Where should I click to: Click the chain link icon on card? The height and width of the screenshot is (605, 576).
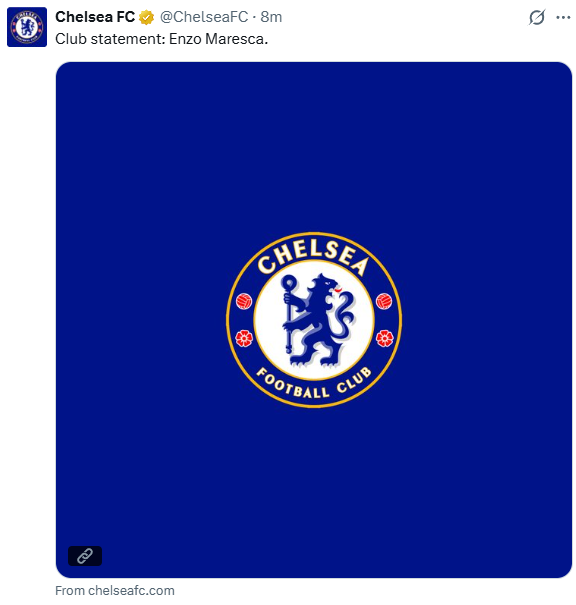[x=85, y=556]
